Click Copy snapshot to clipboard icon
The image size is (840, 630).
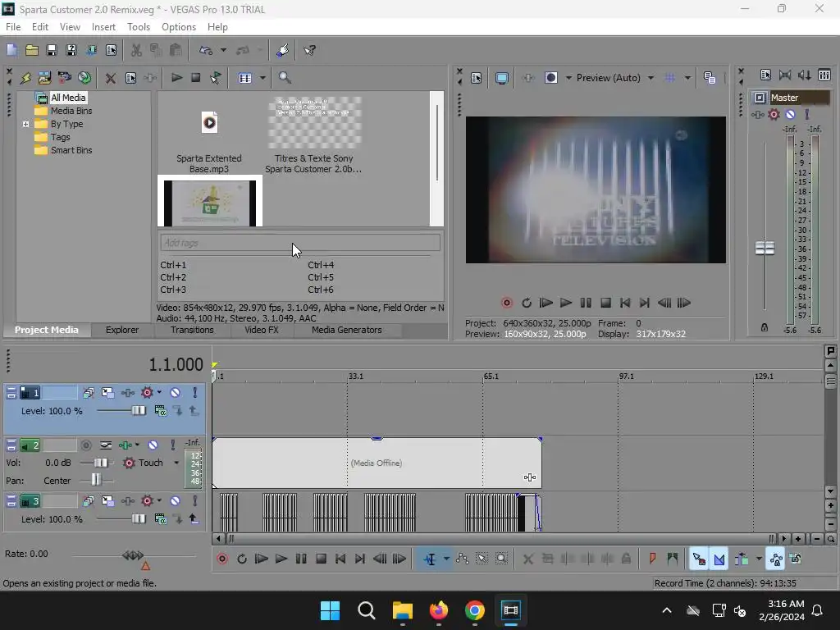710,78
